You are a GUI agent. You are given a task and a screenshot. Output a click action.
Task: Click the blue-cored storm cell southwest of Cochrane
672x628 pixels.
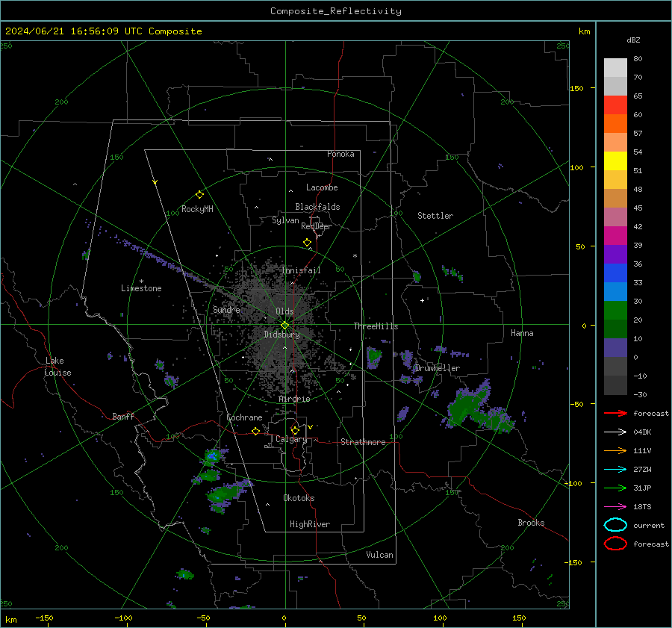[213, 456]
